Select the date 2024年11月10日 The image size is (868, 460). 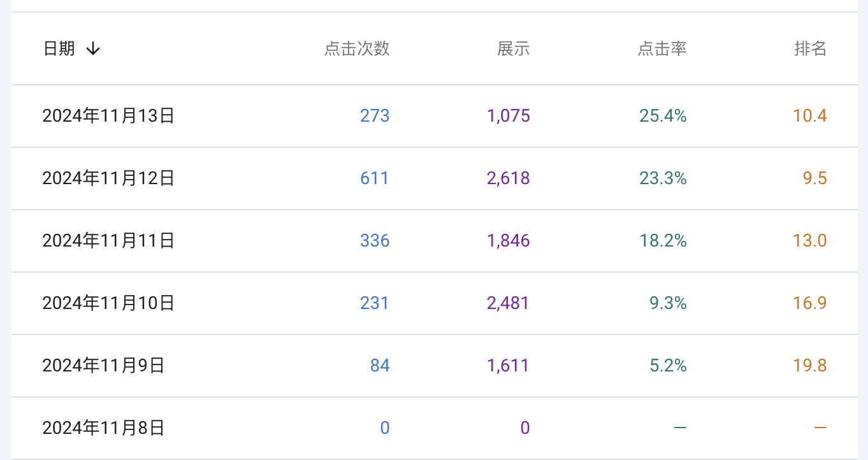point(108,303)
